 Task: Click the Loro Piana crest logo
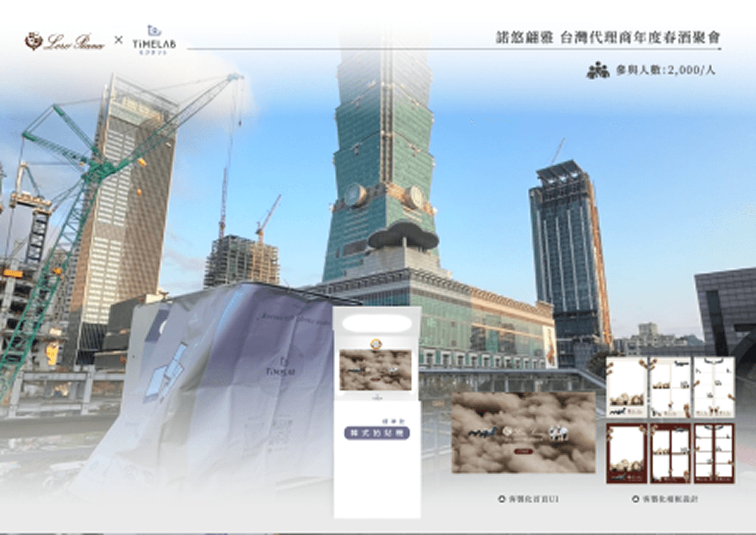point(33,41)
